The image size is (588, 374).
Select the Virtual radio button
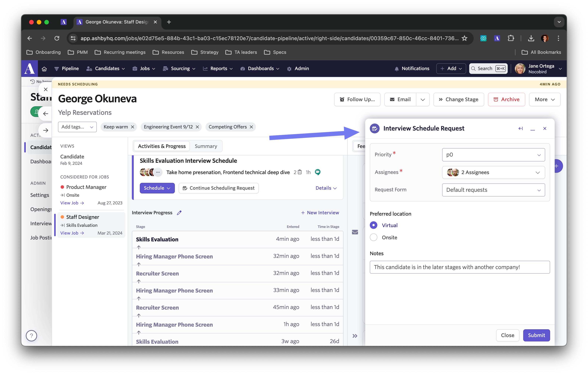tap(374, 225)
